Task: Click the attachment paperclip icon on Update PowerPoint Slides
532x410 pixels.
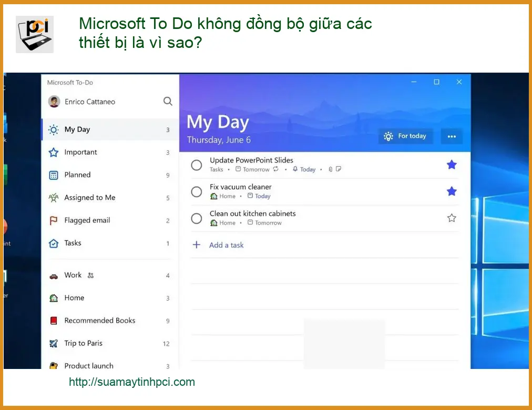Action: click(330, 169)
